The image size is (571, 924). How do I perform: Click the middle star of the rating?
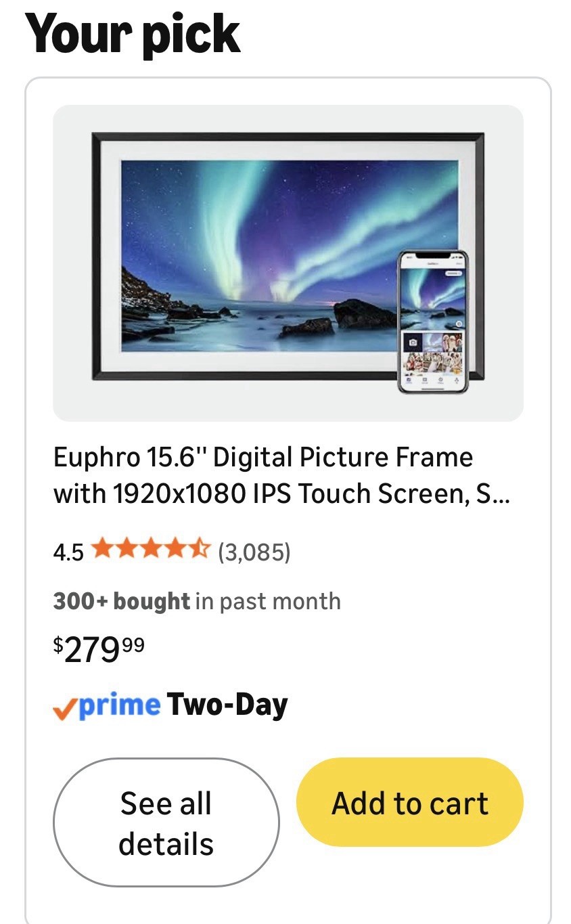[152, 549]
